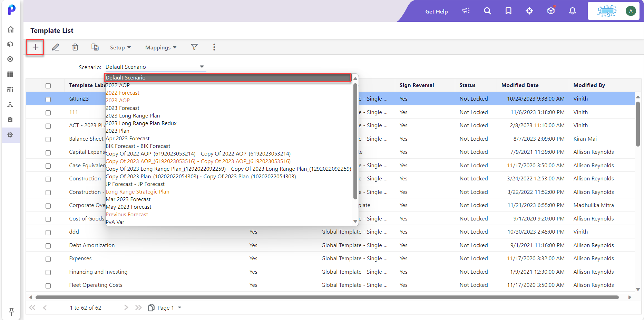Expand the Mappings dropdown
644x320 pixels.
(x=160, y=47)
